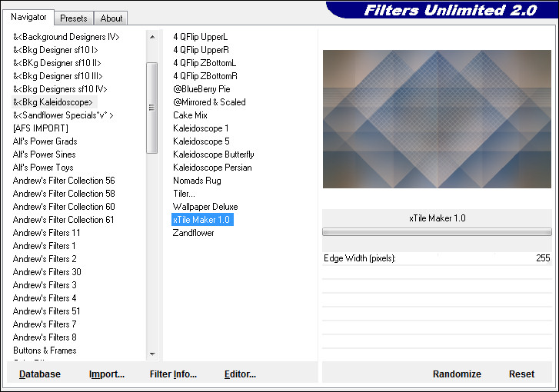Select the Navigator tab
Screen dimensions: 559x392
(x=28, y=17)
